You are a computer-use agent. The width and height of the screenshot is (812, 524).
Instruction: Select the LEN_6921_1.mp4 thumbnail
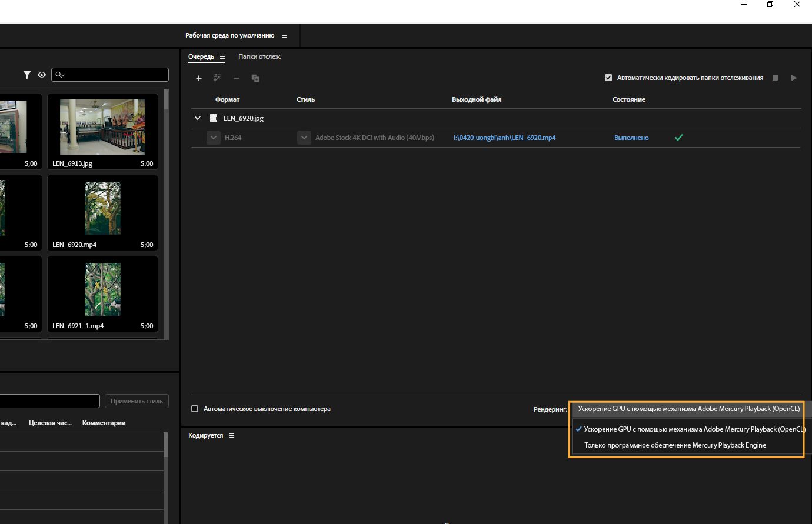102,294
